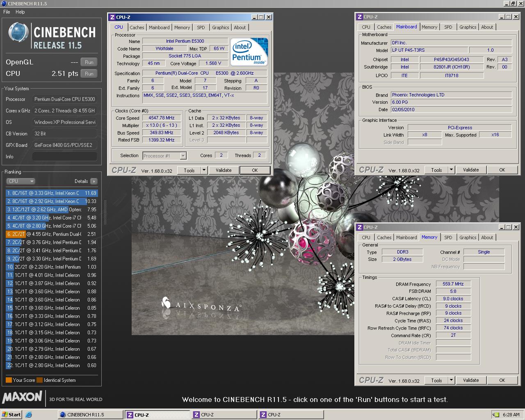Viewport: 525px width, 420px height.
Task: Click the BIOS Date value 02/05/2010
Action: [451, 110]
